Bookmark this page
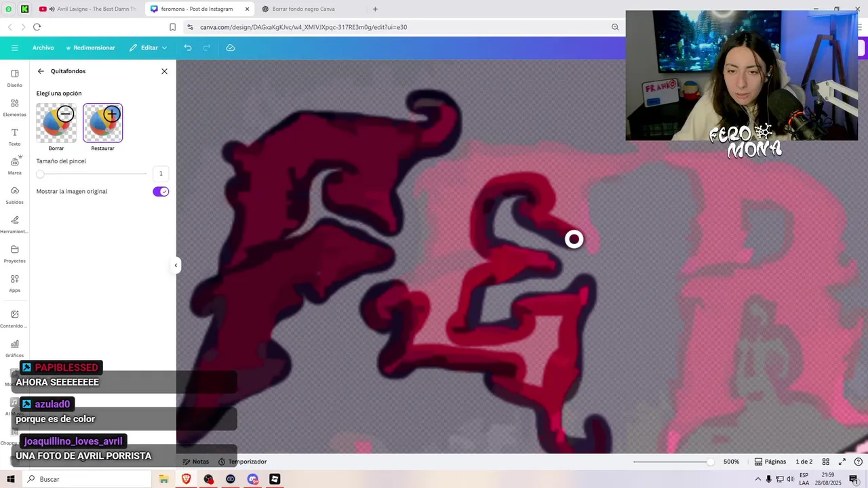 [x=172, y=27]
